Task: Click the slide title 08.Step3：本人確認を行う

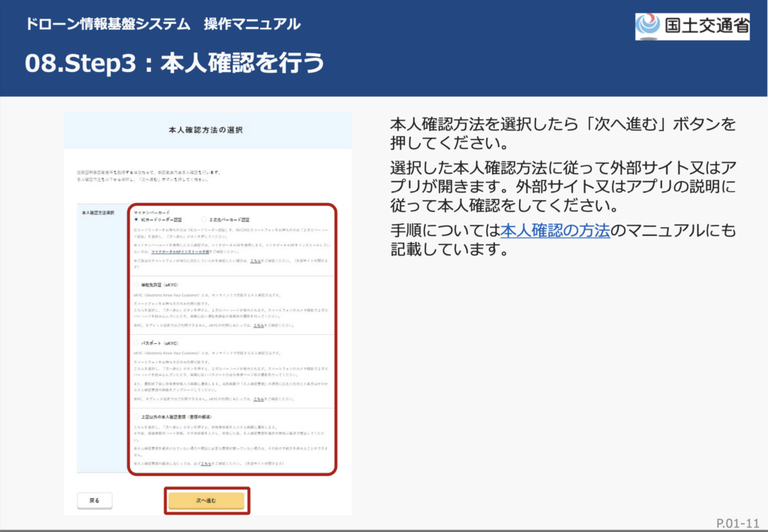Action: (175, 63)
